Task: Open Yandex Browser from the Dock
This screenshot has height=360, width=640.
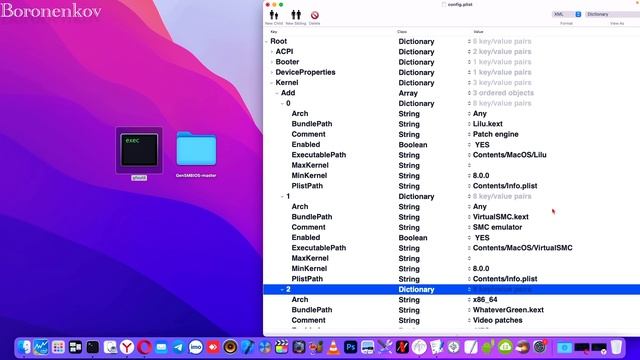Action: pyautogui.click(x=127, y=347)
